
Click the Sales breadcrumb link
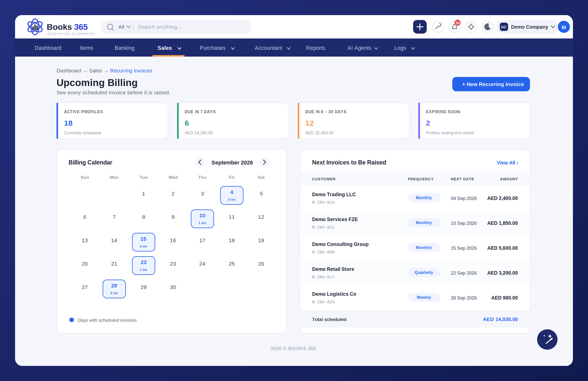pyautogui.click(x=96, y=71)
